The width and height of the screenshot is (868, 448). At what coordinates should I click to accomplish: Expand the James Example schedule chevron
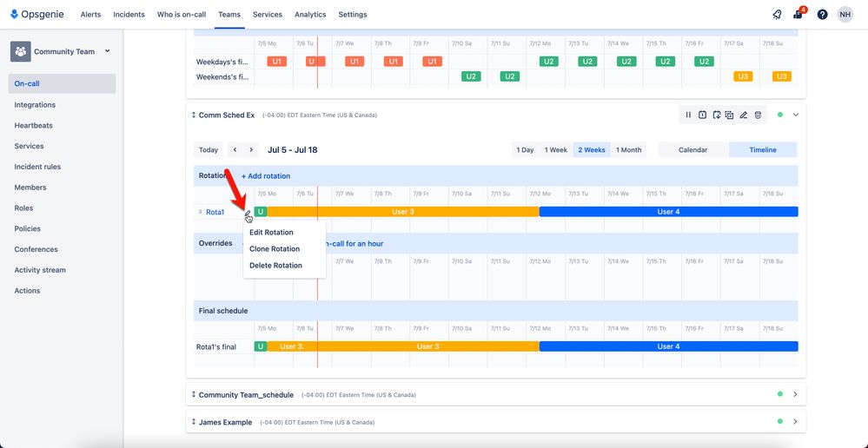pos(796,421)
